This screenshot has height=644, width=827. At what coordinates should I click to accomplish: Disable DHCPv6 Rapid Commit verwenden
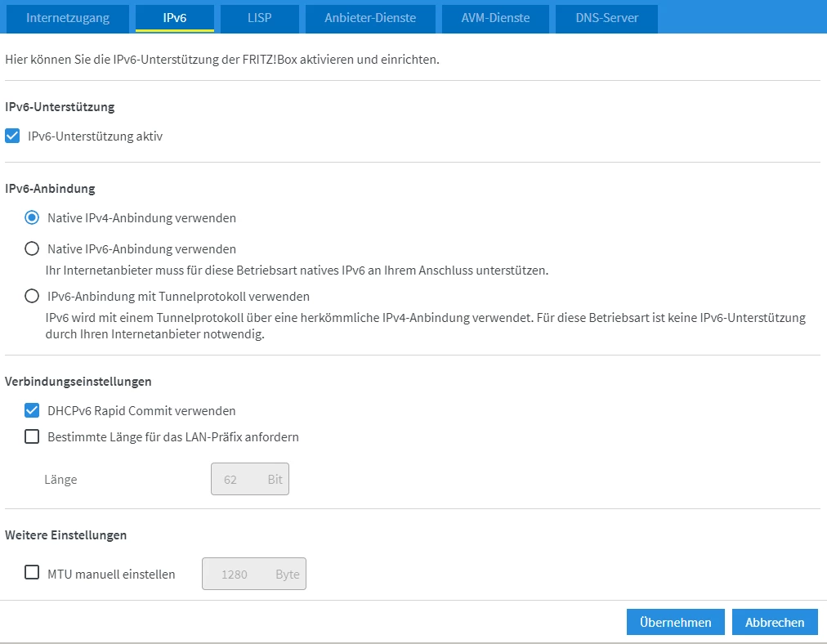pyautogui.click(x=32, y=410)
